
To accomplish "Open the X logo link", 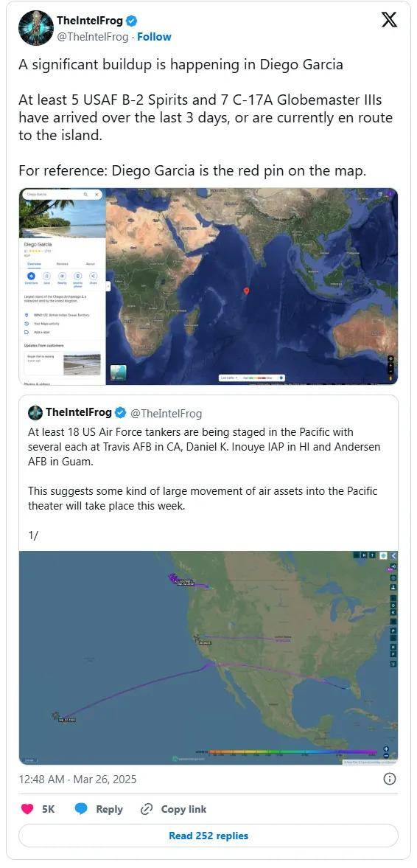I will tap(389, 20).
